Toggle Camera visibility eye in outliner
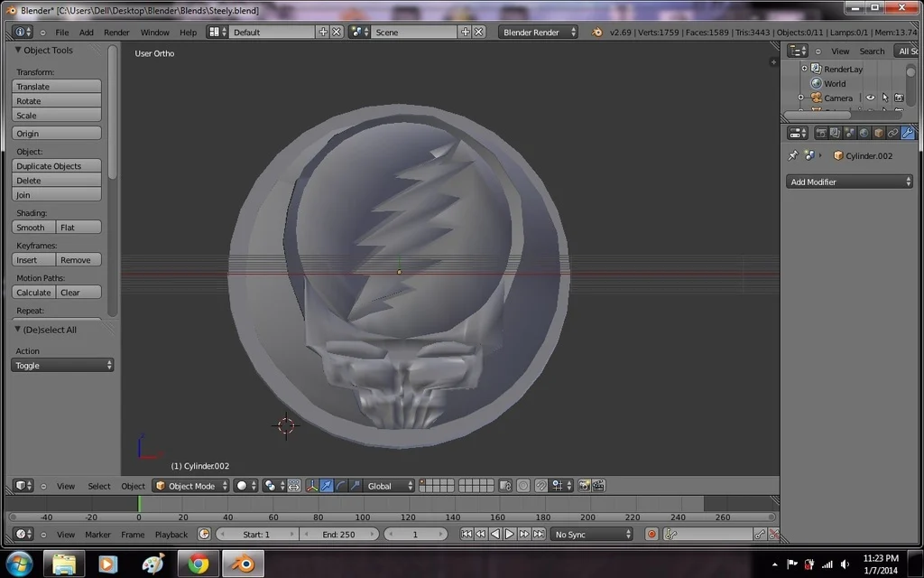 click(871, 98)
